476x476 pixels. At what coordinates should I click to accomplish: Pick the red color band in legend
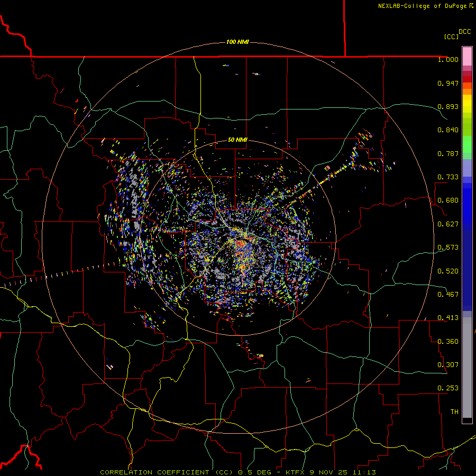(467, 79)
